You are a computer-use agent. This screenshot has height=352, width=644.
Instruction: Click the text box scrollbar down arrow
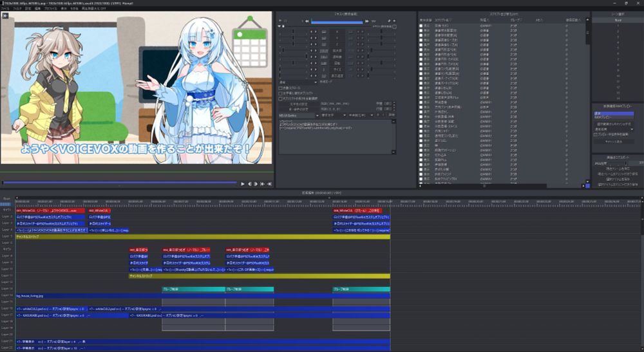coord(394,153)
